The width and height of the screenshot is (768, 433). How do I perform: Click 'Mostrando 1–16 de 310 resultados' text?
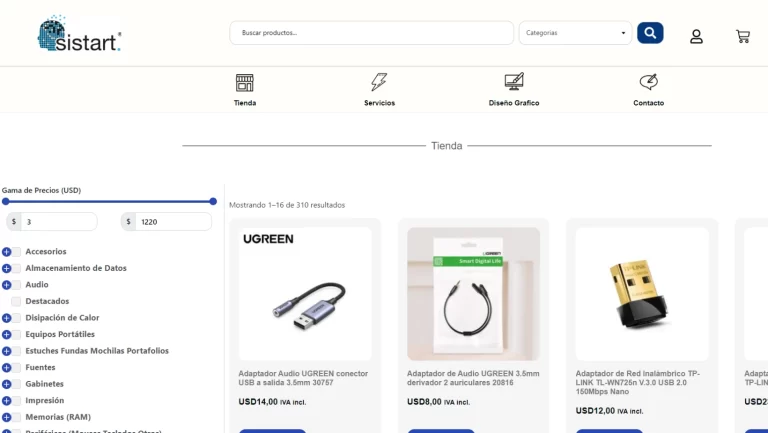click(287, 205)
